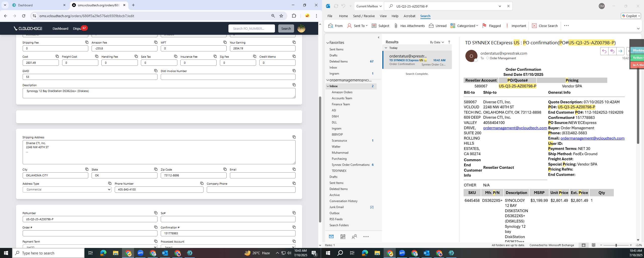Copy the MFT field value icon
Image resolution: width=644 pixels, height=258 pixels.
pos(225,42)
